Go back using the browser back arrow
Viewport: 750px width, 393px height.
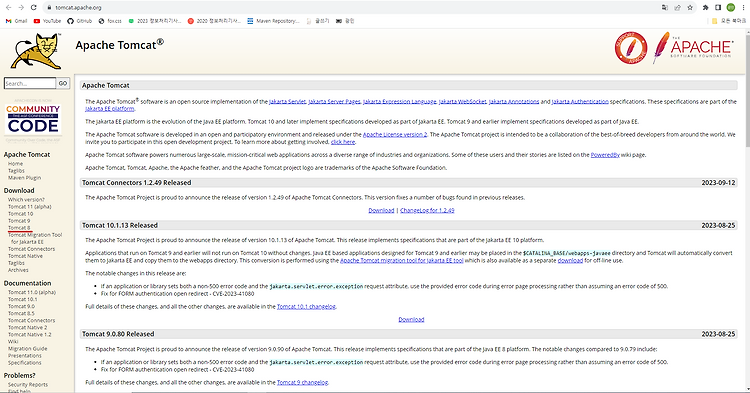pos(9,8)
